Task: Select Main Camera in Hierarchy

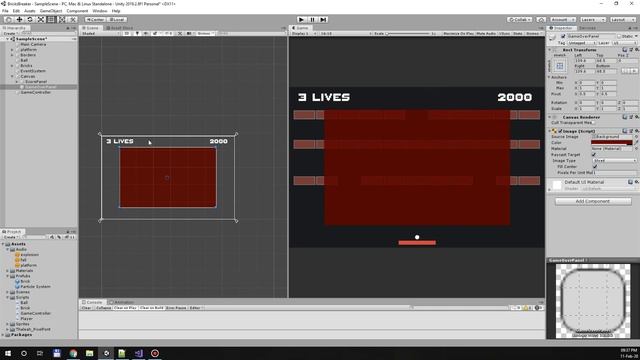Action: pos(33,44)
